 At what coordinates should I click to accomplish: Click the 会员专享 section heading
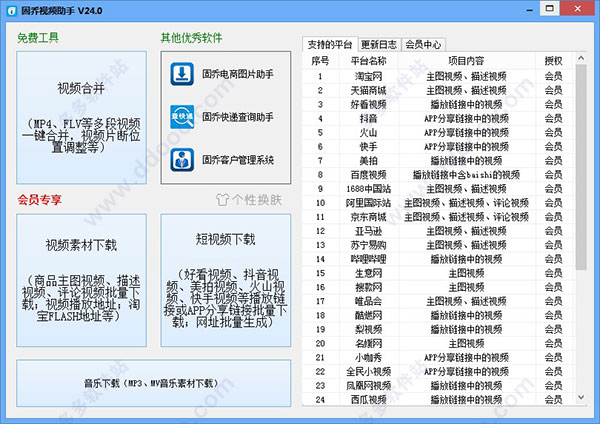39,199
